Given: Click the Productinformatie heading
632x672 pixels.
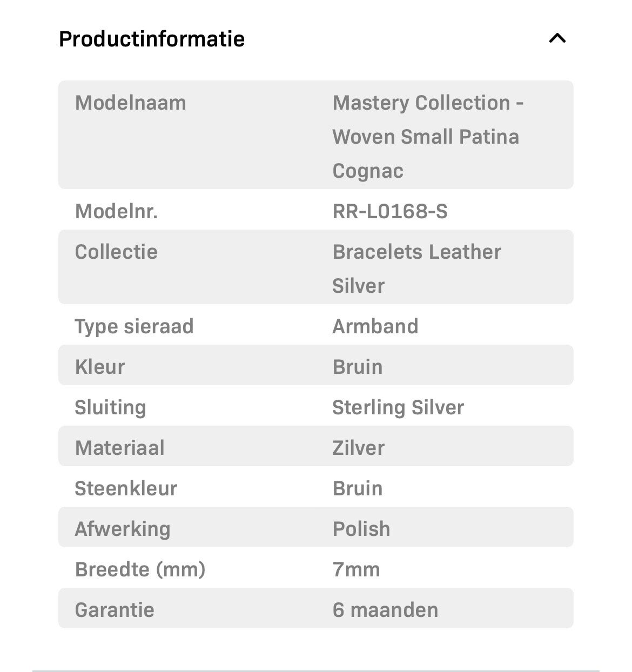Looking at the screenshot, I should coord(152,39).
